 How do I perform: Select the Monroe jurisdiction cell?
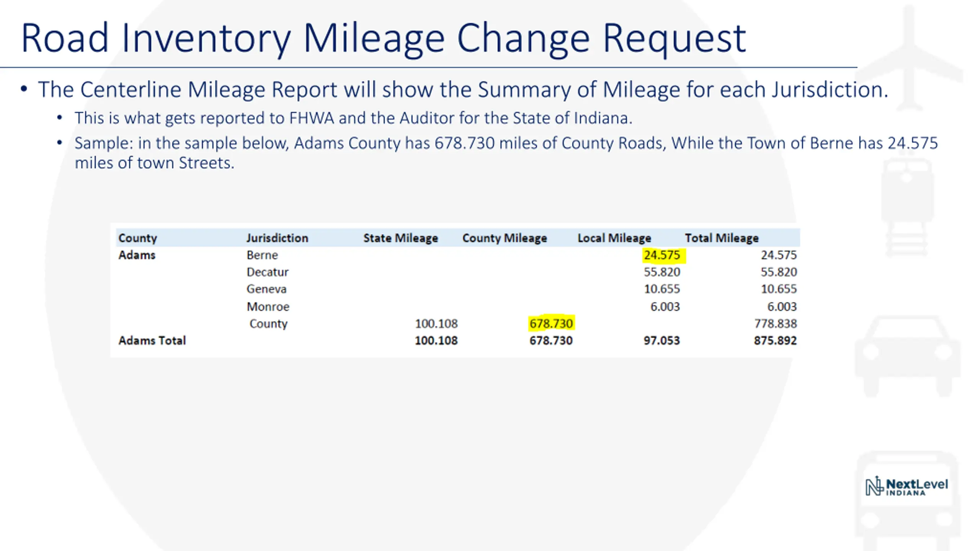pos(268,306)
